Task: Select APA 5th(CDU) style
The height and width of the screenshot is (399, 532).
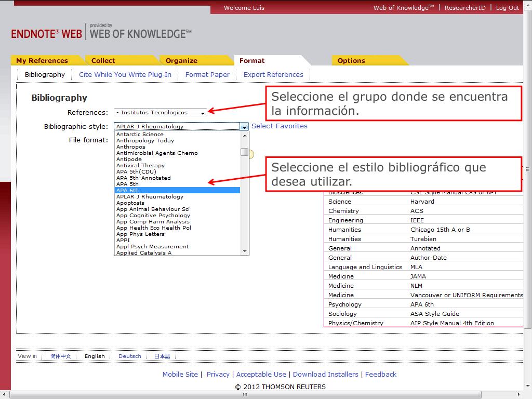Action: point(177,171)
